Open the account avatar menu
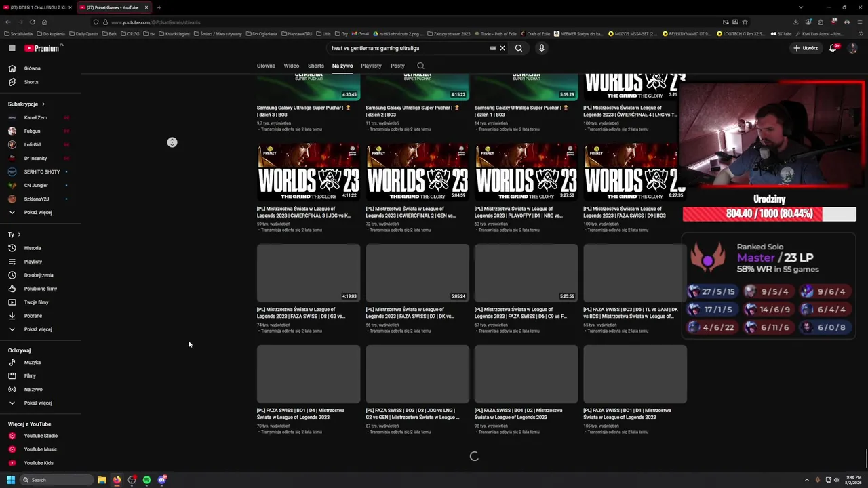Viewport: 868px width, 488px height. 852,48
